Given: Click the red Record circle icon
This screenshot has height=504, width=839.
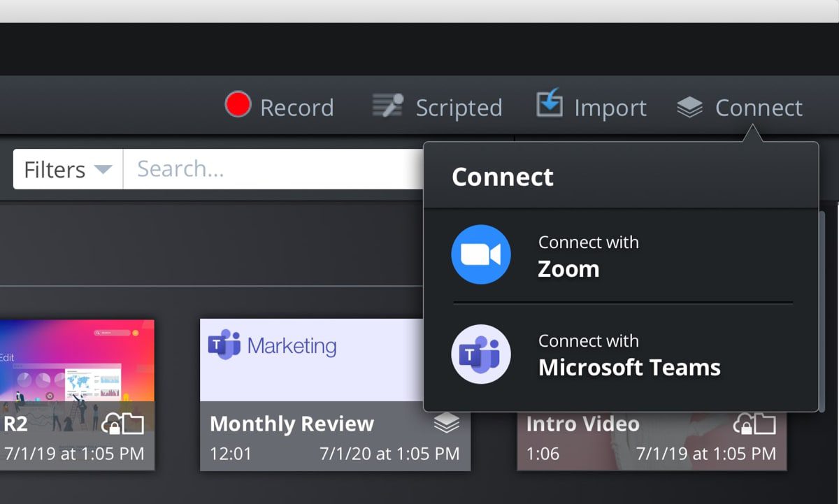Looking at the screenshot, I should pyautogui.click(x=238, y=105).
